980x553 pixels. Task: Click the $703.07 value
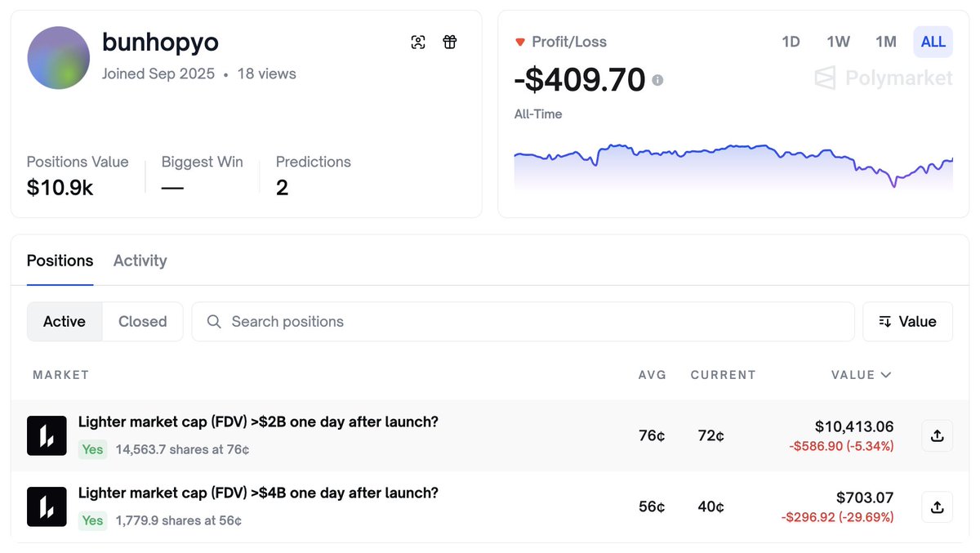(865, 497)
